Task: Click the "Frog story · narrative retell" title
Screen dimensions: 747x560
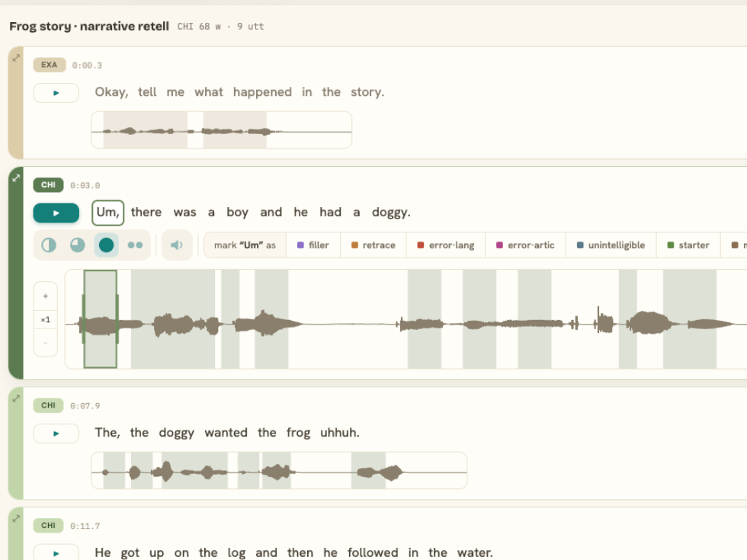Action: click(x=89, y=26)
